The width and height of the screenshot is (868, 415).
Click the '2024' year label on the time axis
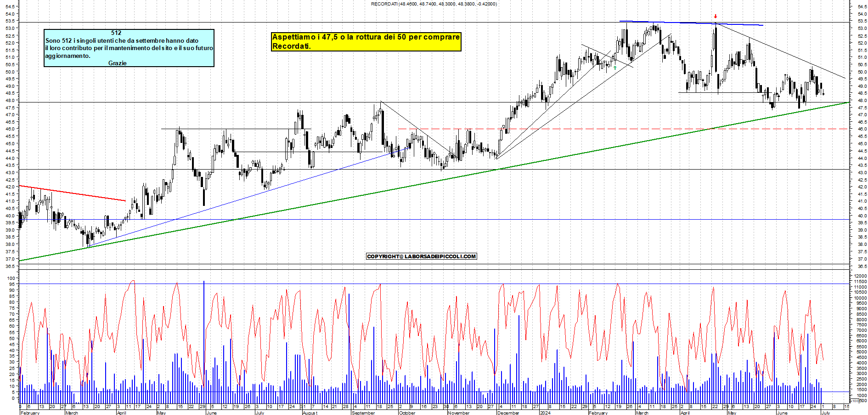(x=545, y=413)
